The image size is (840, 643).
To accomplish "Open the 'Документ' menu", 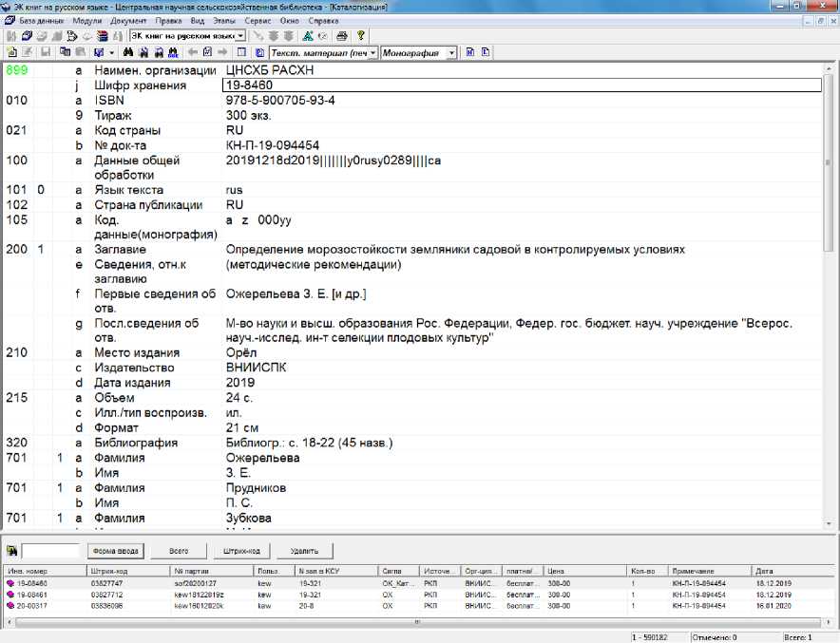I will coord(128,20).
